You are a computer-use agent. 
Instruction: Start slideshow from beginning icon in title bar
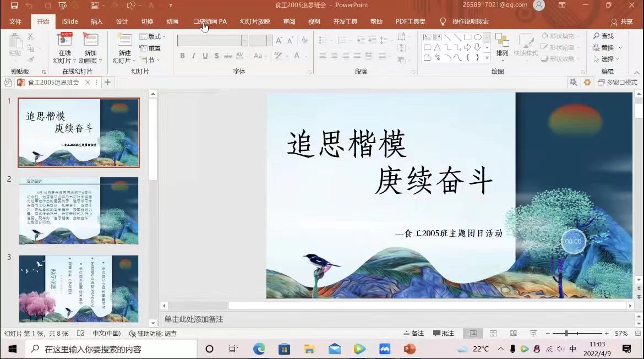(x=63, y=6)
